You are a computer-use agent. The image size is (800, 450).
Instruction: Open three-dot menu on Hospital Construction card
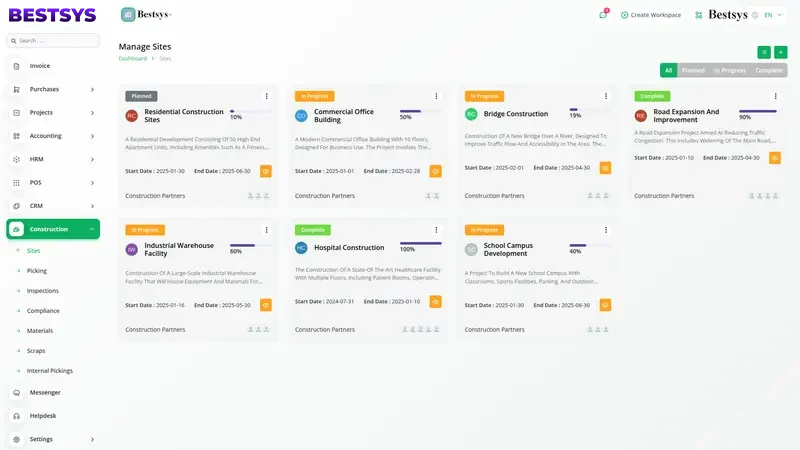[436, 230]
